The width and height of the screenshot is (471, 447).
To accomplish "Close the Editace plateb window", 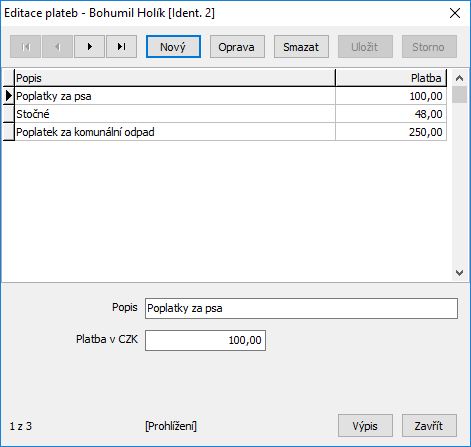I will 455,13.
